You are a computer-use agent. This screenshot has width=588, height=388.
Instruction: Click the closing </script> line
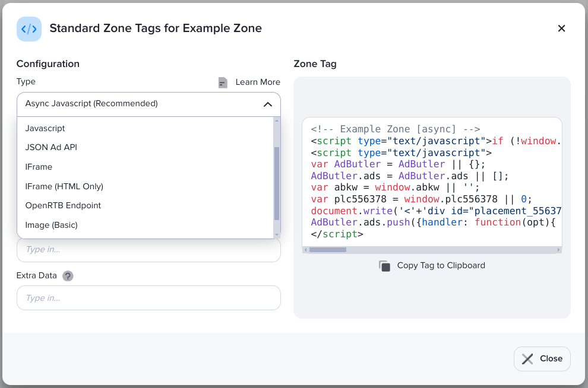[337, 234]
